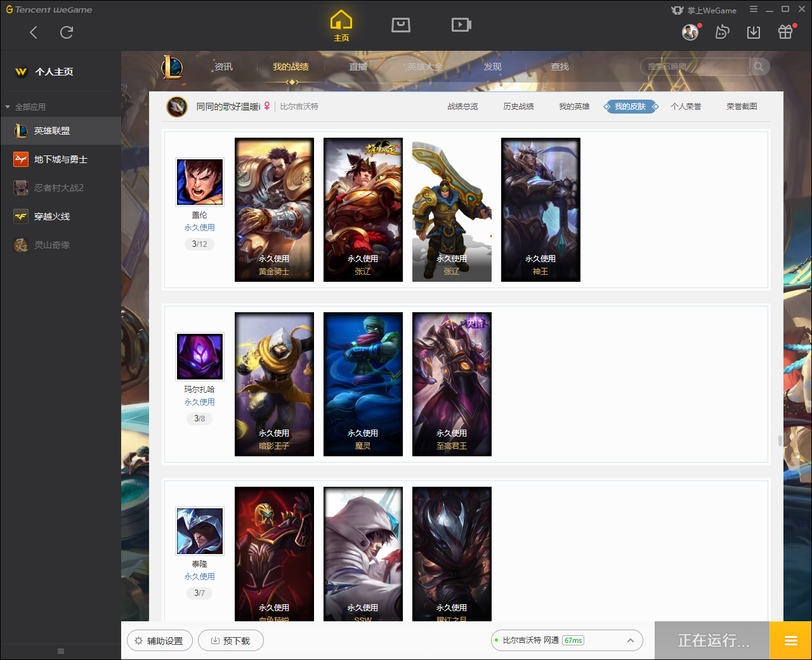The width and height of the screenshot is (812, 660).
Task: Open the download manager icon
Action: [754, 32]
